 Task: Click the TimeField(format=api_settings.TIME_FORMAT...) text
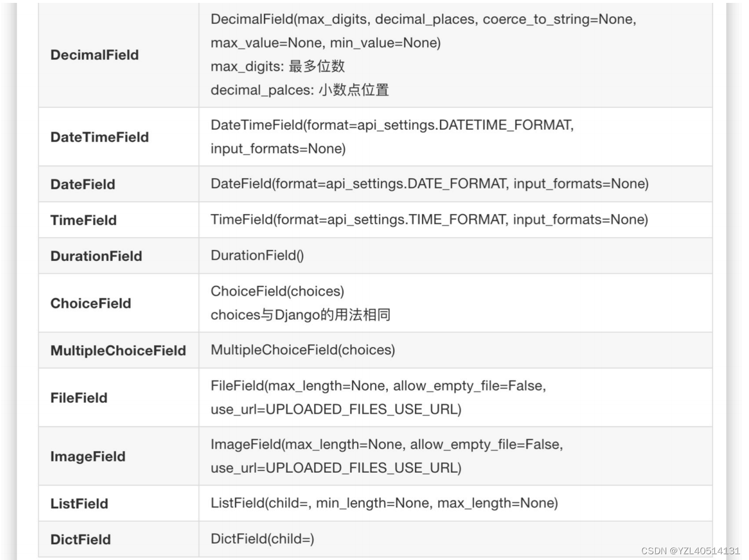coord(429,220)
